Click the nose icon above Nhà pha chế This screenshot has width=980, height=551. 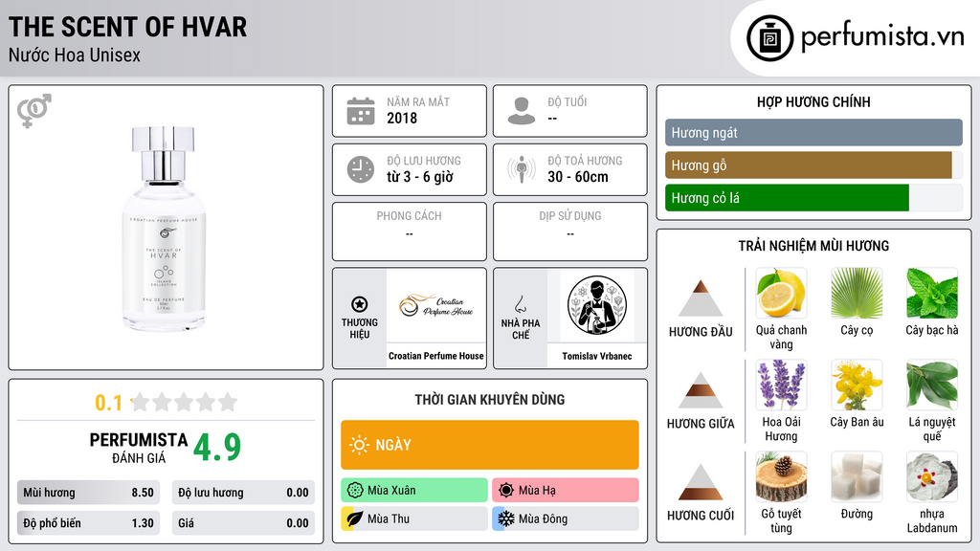[x=520, y=304]
